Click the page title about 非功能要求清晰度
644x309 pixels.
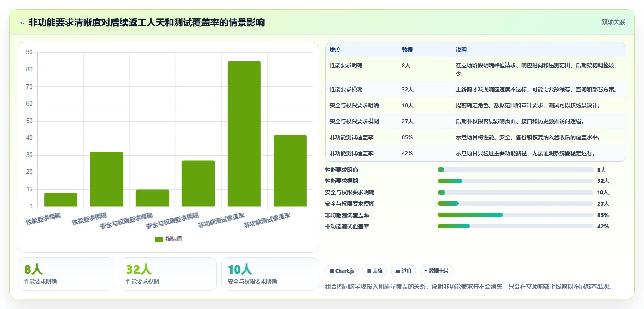point(146,22)
